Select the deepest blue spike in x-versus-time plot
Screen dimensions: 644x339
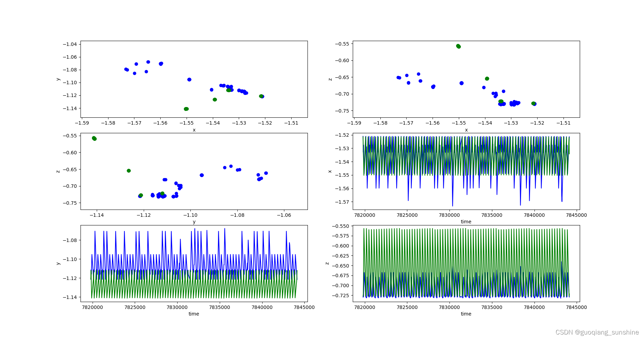click(x=453, y=205)
